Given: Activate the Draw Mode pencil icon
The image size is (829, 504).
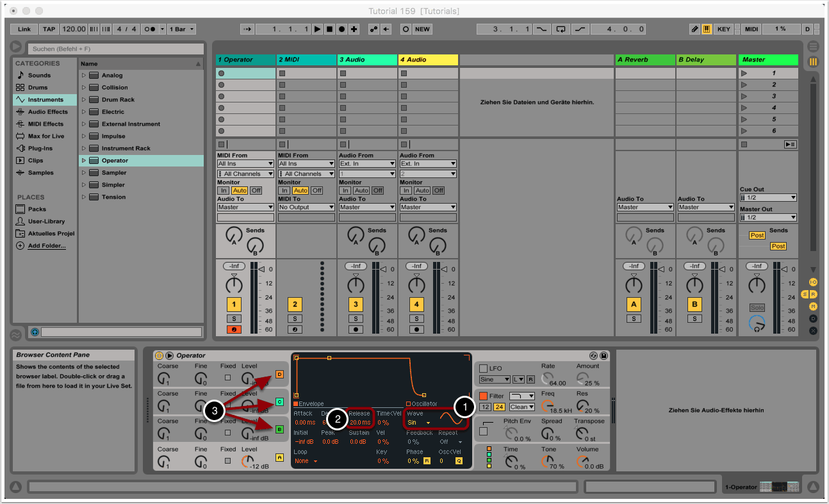Looking at the screenshot, I should click(x=695, y=29).
